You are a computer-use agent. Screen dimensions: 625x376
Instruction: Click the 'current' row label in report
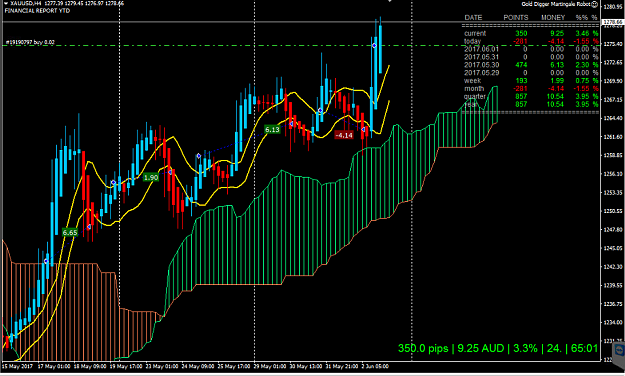coord(475,33)
